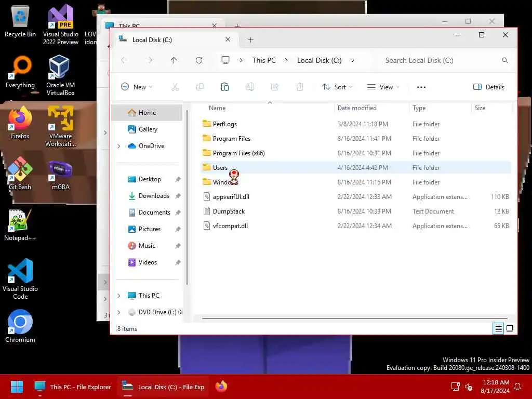Expand the OneDrive tree node
Screen dimensions: 532x399
(119, 146)
